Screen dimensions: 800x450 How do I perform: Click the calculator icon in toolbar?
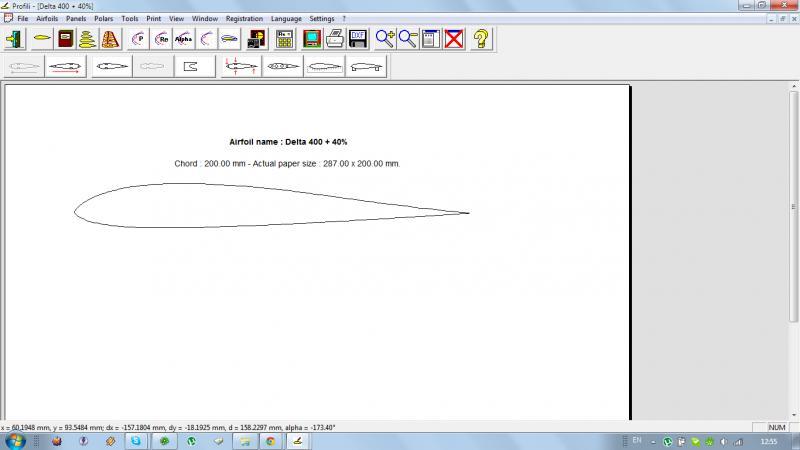[x=284, y=39]
